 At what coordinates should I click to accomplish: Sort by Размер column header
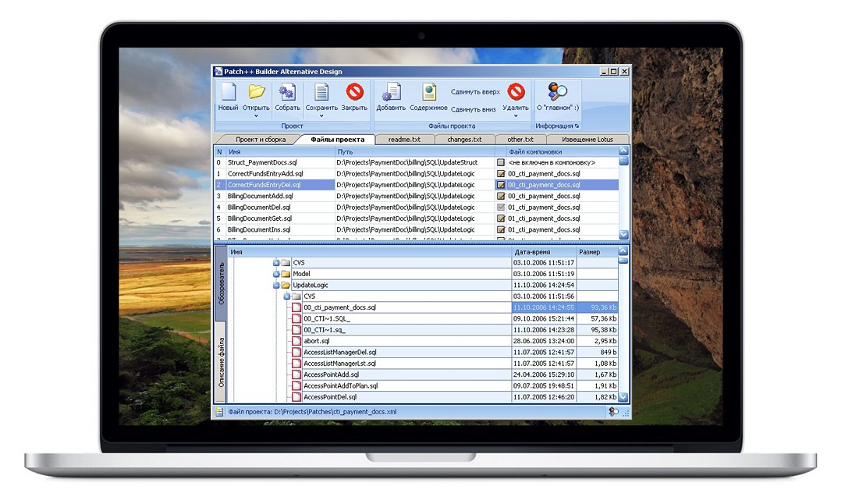click(597, 252)
